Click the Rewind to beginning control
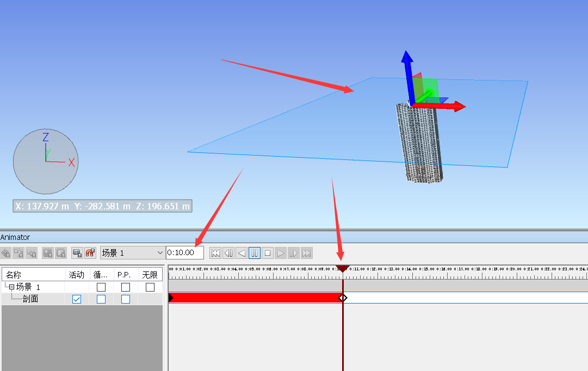Viewport: 588px width, 371px height. pyautogui.click(x=215, y=253)
